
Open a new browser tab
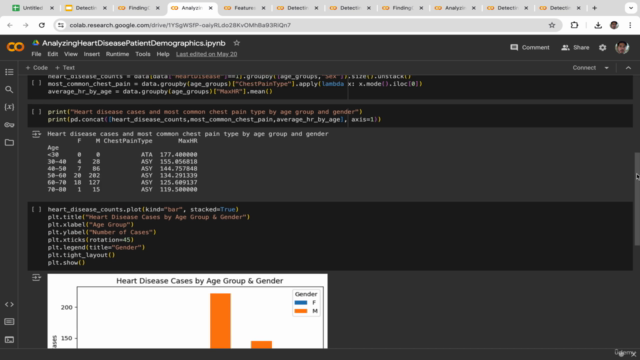tap(594, 8)
